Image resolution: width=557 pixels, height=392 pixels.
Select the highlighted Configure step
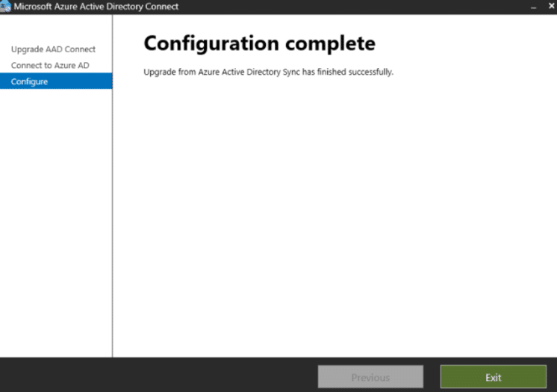pyautogui.click(x=56, y=81)
